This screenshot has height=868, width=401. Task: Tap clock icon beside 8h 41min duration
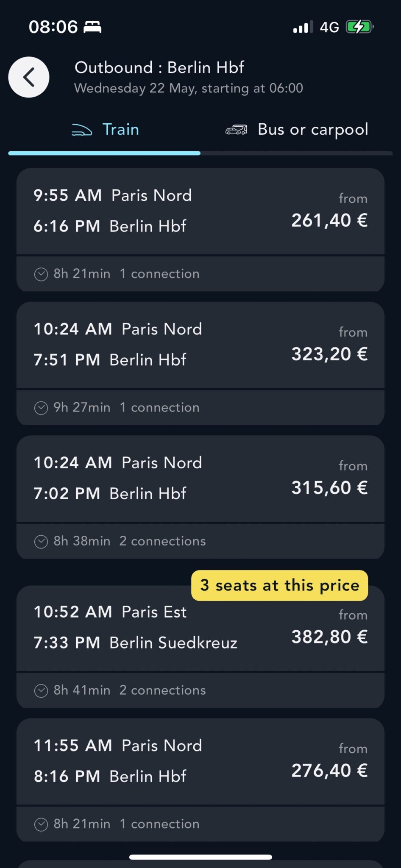click(x=41, y=690)
